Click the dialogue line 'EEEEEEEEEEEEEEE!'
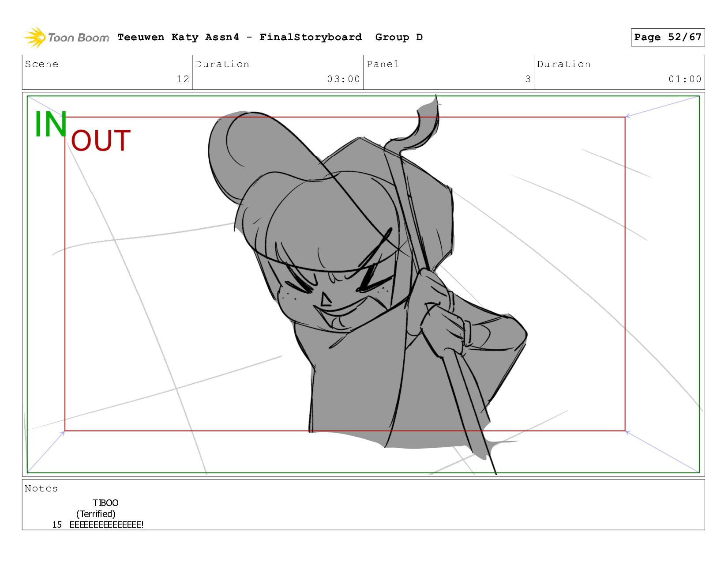Screen dimensions: 728x563 [106, 525]
